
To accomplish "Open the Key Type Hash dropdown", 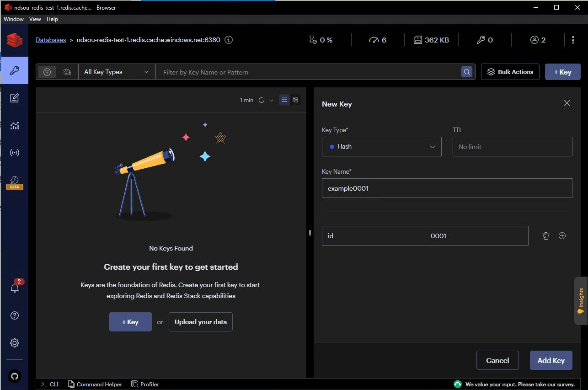I will click(x=382, y=147).
